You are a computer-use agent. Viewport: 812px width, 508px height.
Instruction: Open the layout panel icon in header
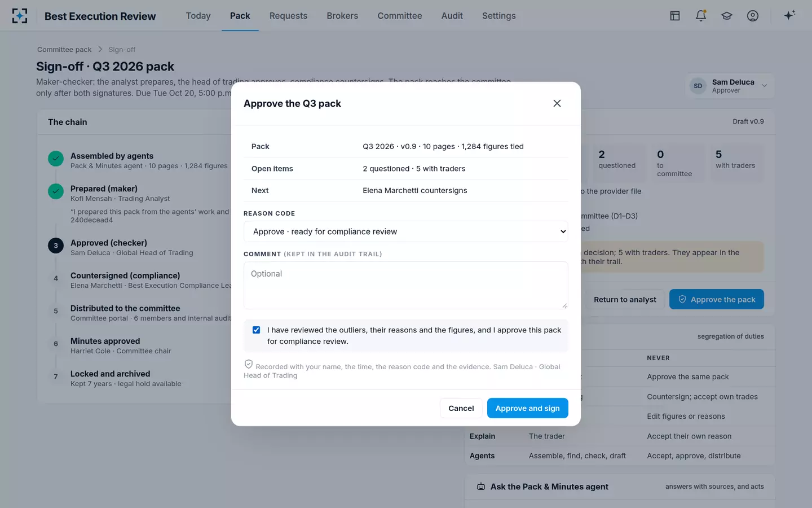point(675,16)
